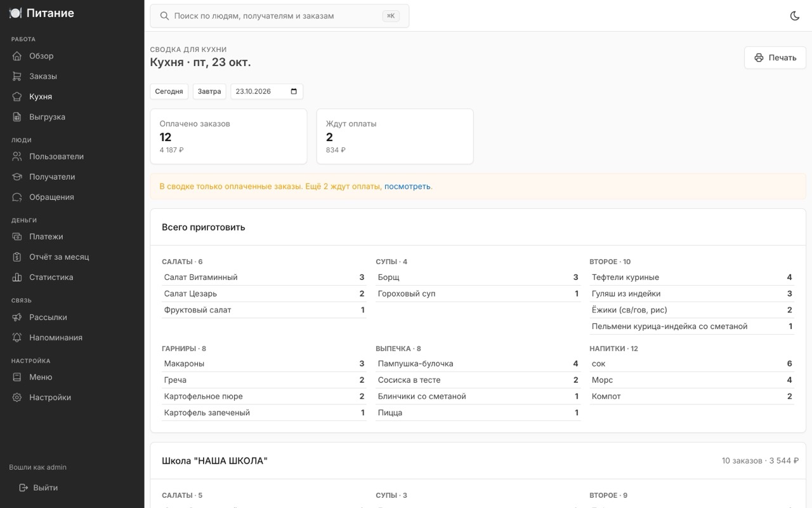
Task: Click the Салат Витаминный row
Action: pyautogui.click(x=264, y=277)
